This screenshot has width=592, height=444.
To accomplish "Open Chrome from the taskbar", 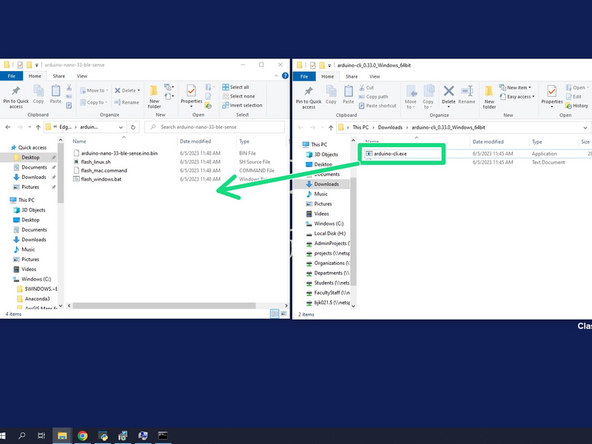I will pyautogui.click(x=83, y=436).
